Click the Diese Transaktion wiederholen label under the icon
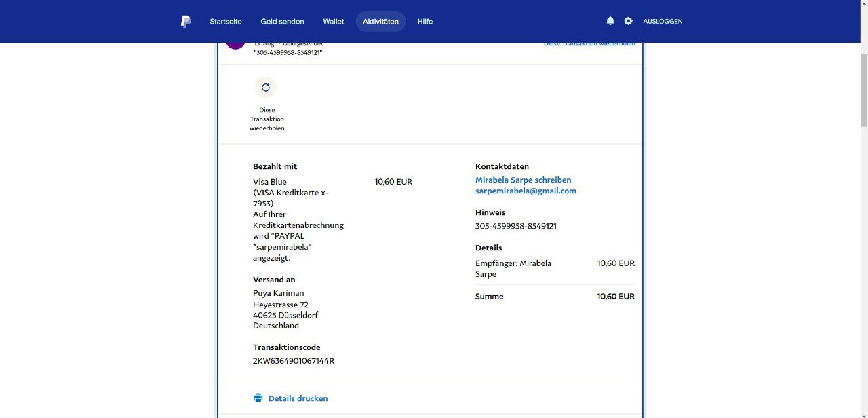The height and width of the screenshot is (418, 868). pyautogui.click(x=267, y=119)
